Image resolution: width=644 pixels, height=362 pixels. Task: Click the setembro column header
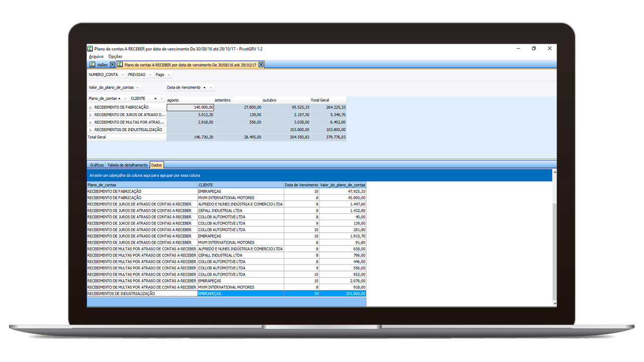click(x=238, y=100)
